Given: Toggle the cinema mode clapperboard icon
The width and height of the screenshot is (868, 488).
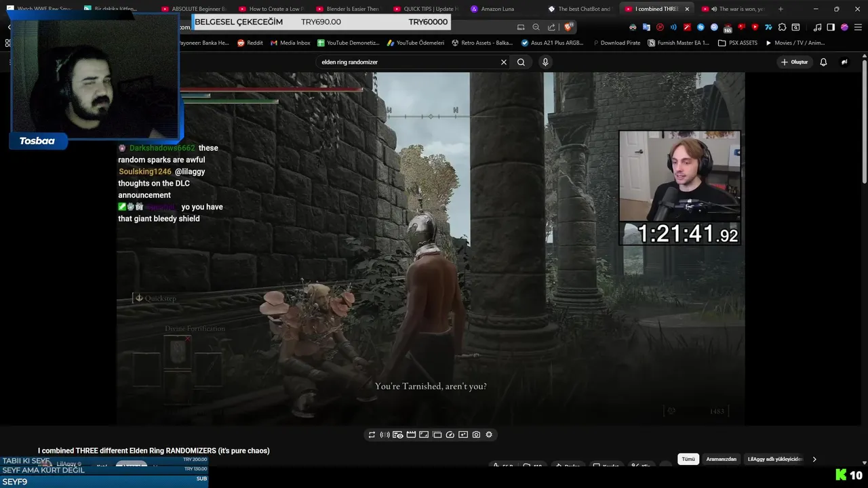Looking at the screenshot, I should tap(411, 434).
